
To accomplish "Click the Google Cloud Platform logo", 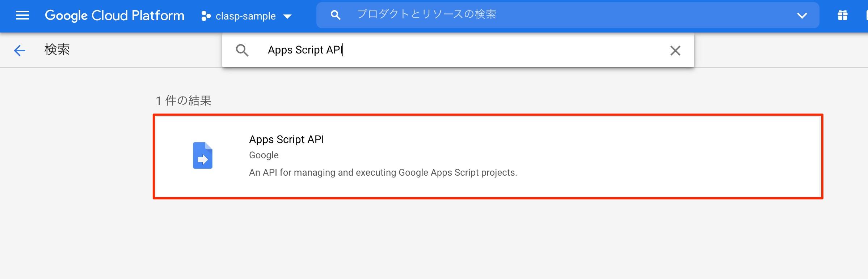I will click(x=114, y=16).
